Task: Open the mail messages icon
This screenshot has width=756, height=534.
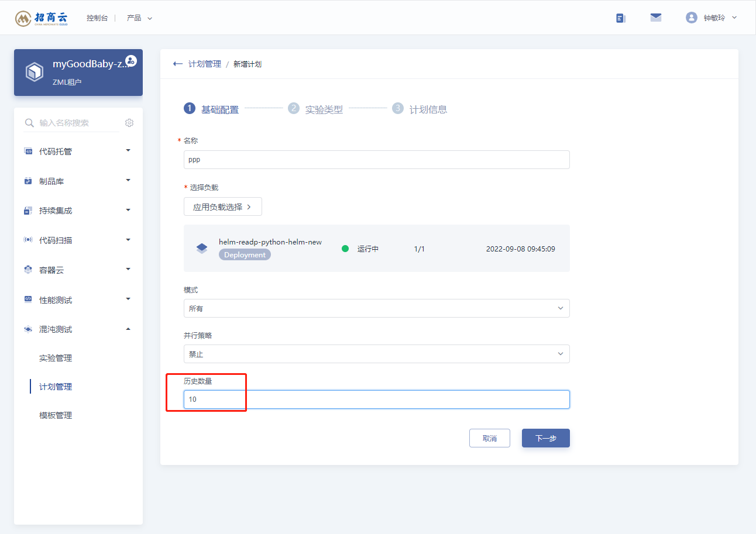Action: (656, 18)
